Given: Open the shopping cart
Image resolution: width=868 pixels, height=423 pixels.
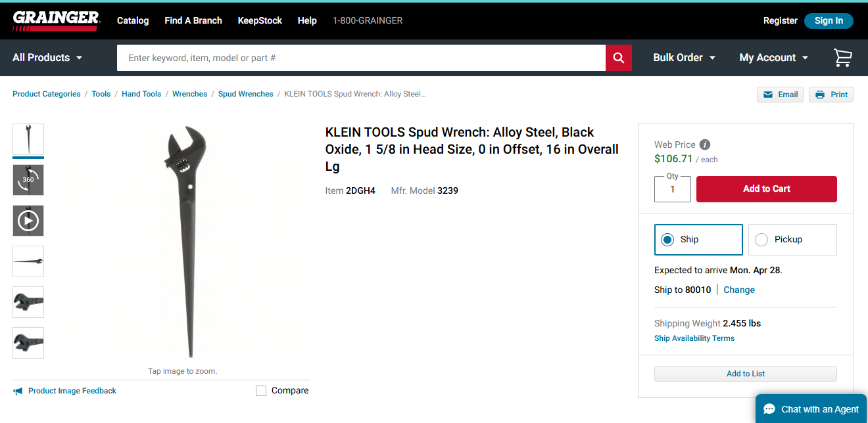Looking at the screenshot, I should pyautogui.click(x=842, y=58).
